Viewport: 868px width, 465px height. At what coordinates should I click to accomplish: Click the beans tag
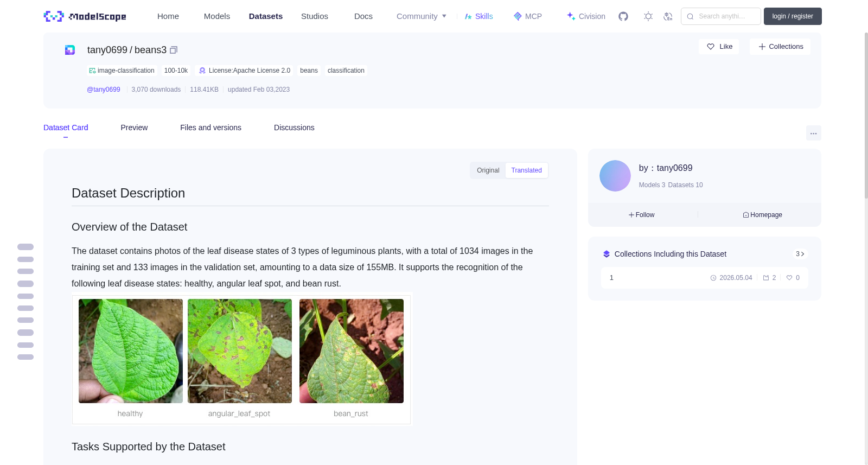[309, 71]
